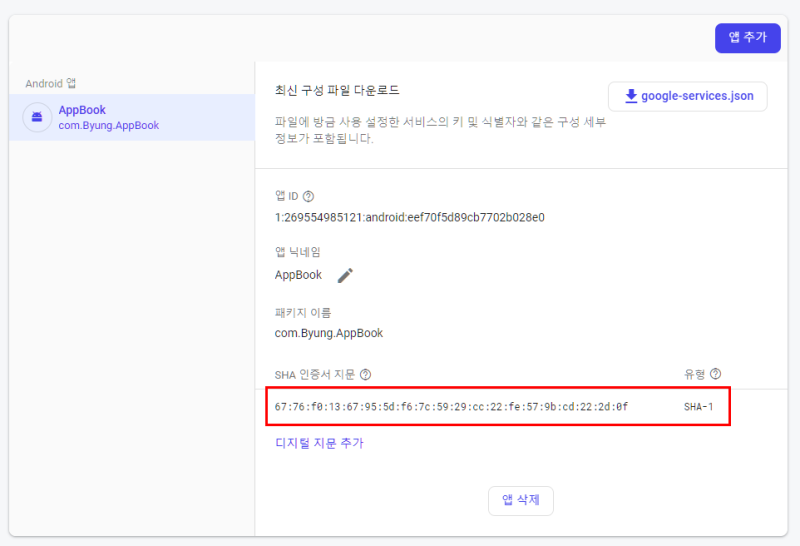Click the 최신 구성 파일 다운로드 heading
This screenshot has width=800, height=546.
337,90
